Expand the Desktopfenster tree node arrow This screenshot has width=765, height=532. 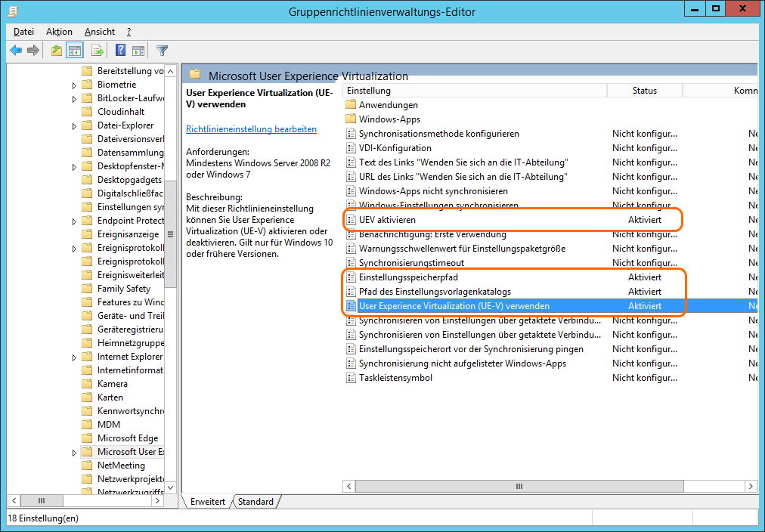click(x=74, y=167)
